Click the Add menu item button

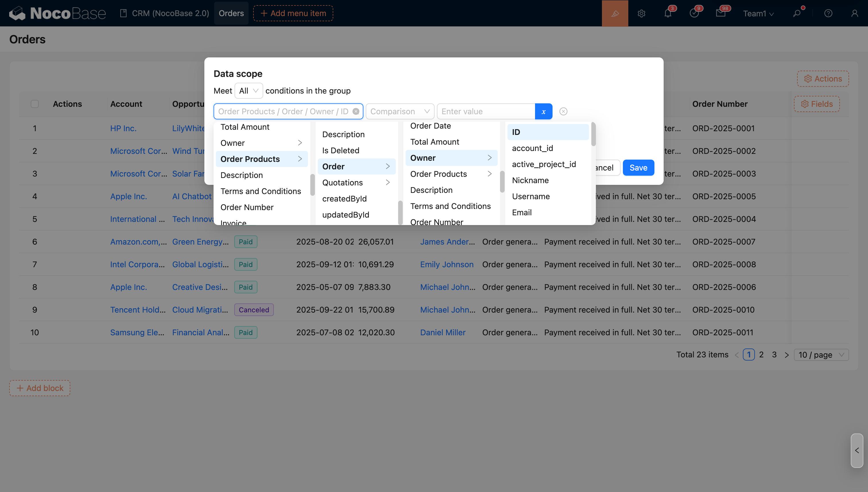pos(293,13)
